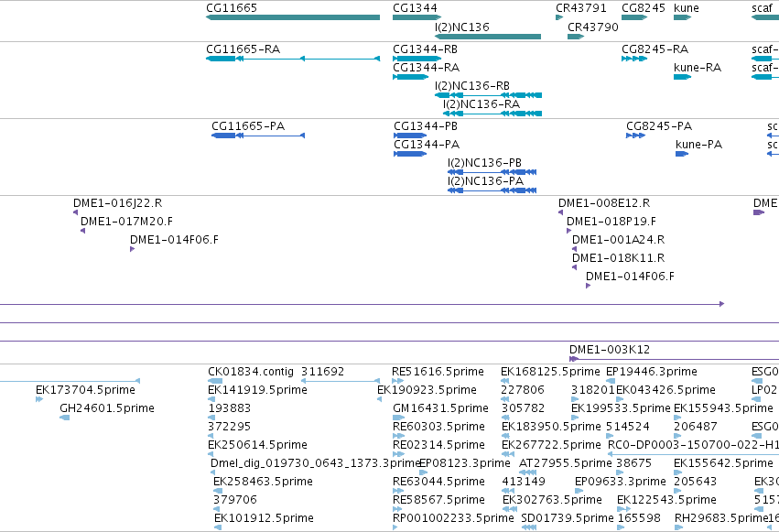The image size is (779, 532).
Task: Click BAC end DME1-016J22.R
Action: click(x=75, y=212)
